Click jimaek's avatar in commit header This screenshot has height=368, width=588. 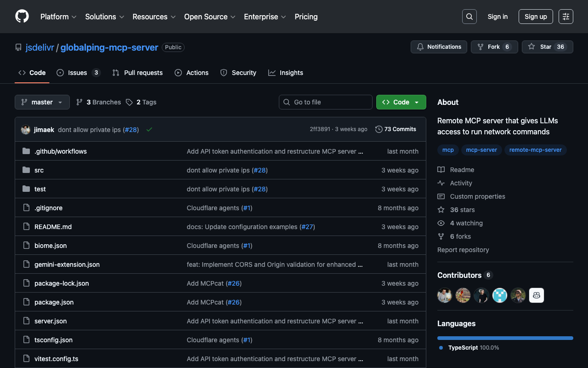tap(26, 130)
